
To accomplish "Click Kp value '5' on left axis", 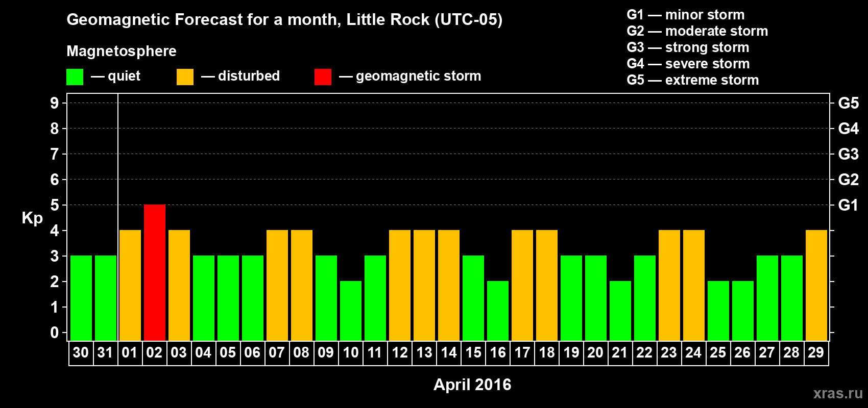I will pyautogui.click(x=55, y=205).
